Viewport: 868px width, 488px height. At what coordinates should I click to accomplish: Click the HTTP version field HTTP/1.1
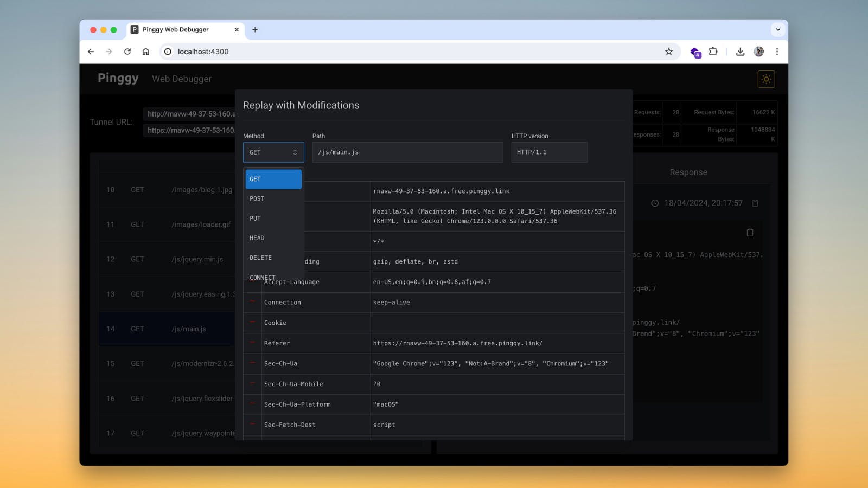click(x=550, y=152)
